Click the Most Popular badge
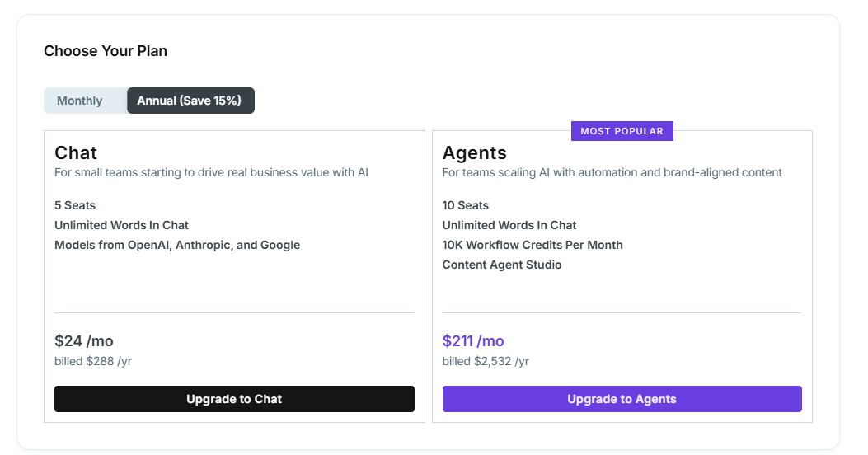The image size is (868, 455). [622, 131]
